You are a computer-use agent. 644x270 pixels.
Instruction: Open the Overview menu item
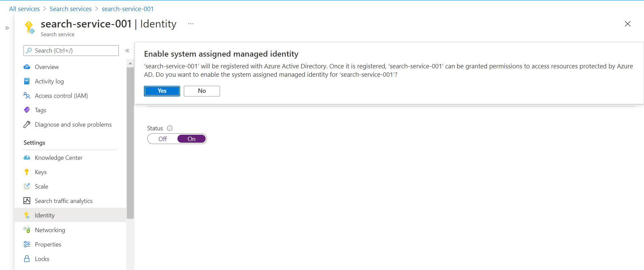tap(70, 67)
